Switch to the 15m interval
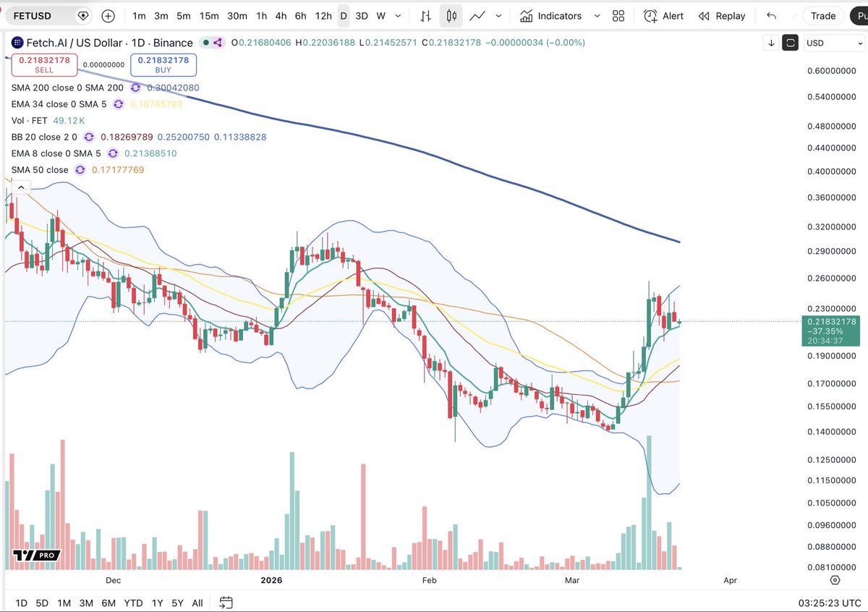Viewport: 868px width, 612px height. click(209, 16)
